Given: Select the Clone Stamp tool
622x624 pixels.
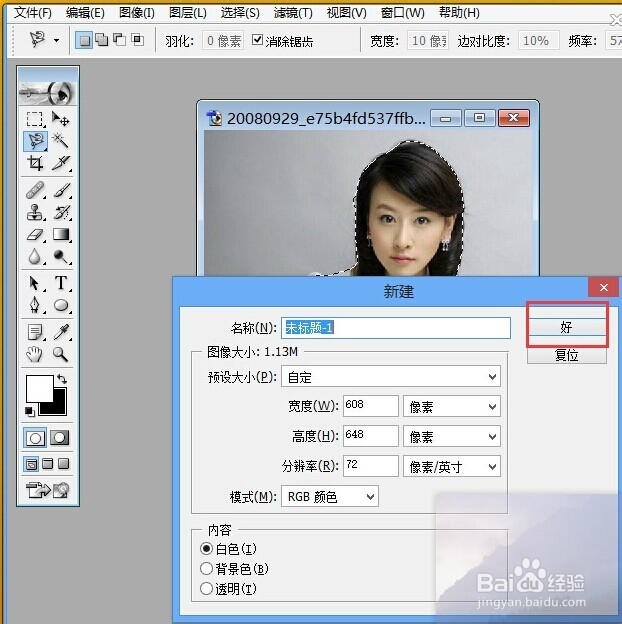Looking at the screenshot, I should point(35,212).
